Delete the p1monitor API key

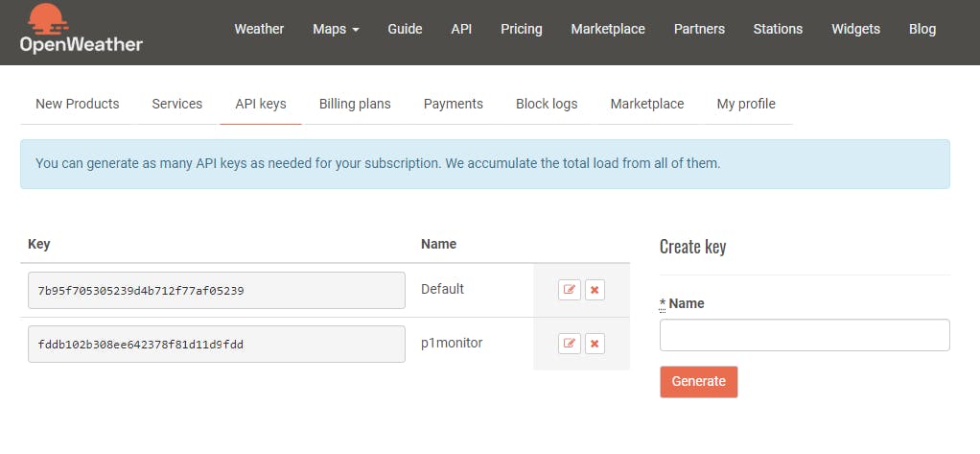595,344
